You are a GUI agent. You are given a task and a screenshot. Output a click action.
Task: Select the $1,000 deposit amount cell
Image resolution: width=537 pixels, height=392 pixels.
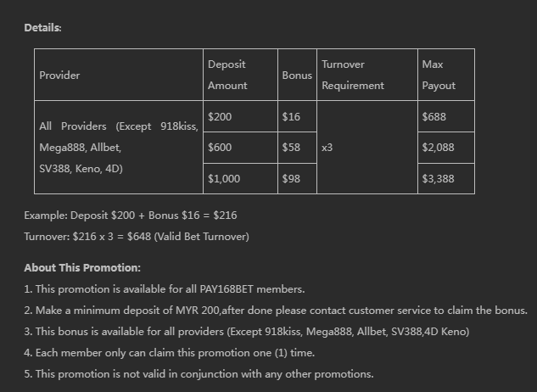tap(224, 179)
